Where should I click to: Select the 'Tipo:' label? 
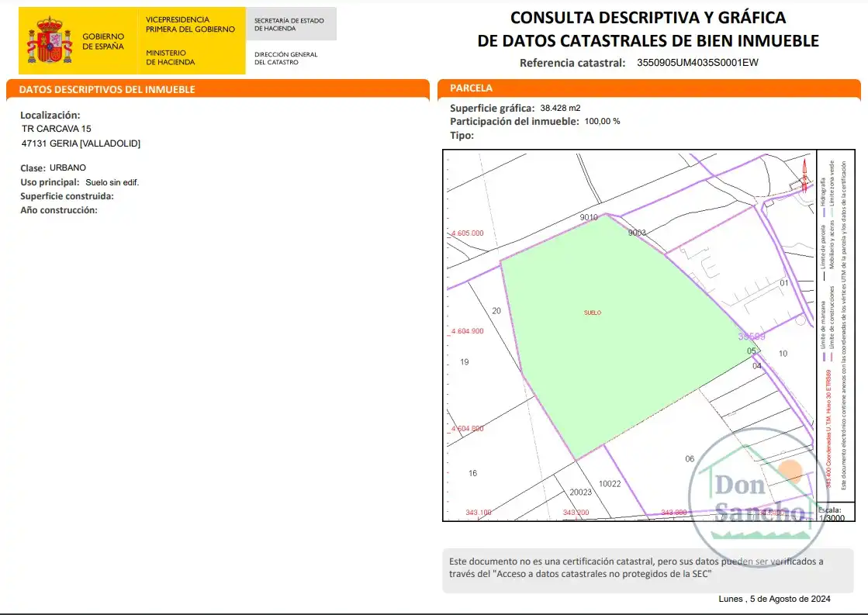(x=462, y=135)
